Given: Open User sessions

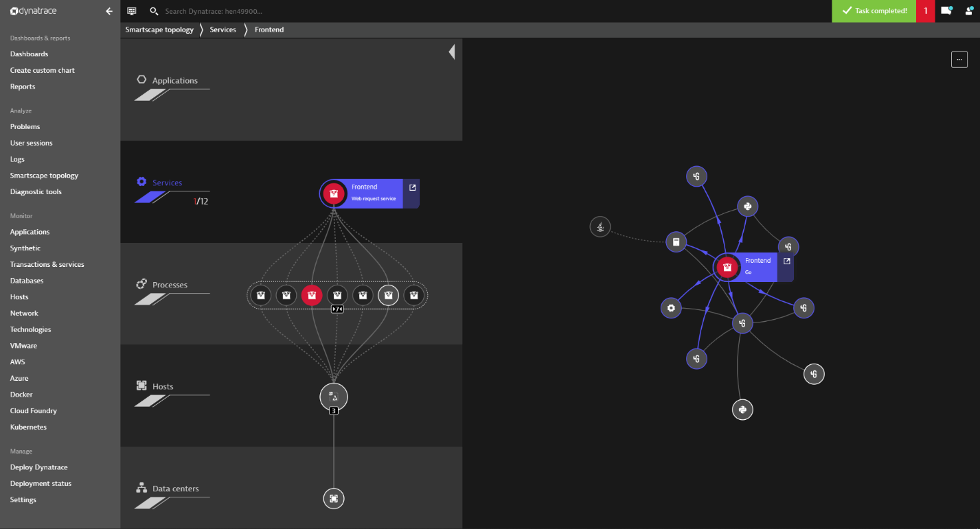Looking at the screenshot, I should pyautogui.click(x=32, y=143).
